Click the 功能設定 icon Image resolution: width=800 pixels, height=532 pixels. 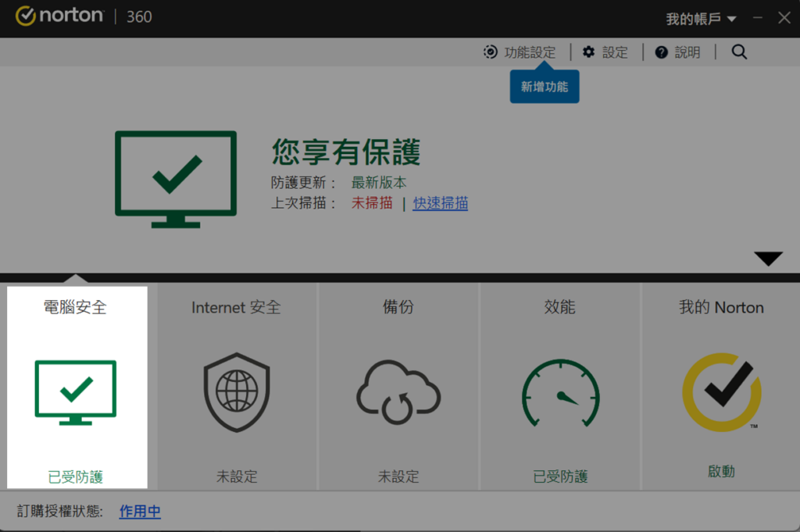point(491,52)
